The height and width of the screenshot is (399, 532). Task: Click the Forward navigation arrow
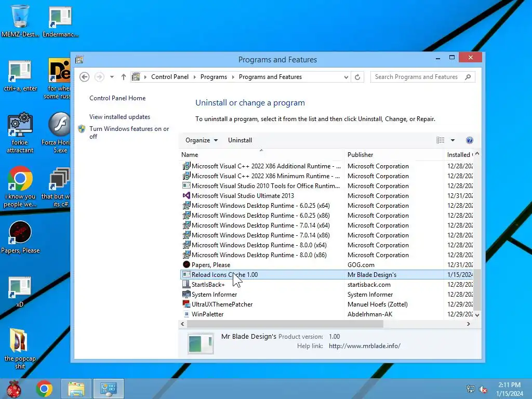pyautogui.click(x=99, y=77)
